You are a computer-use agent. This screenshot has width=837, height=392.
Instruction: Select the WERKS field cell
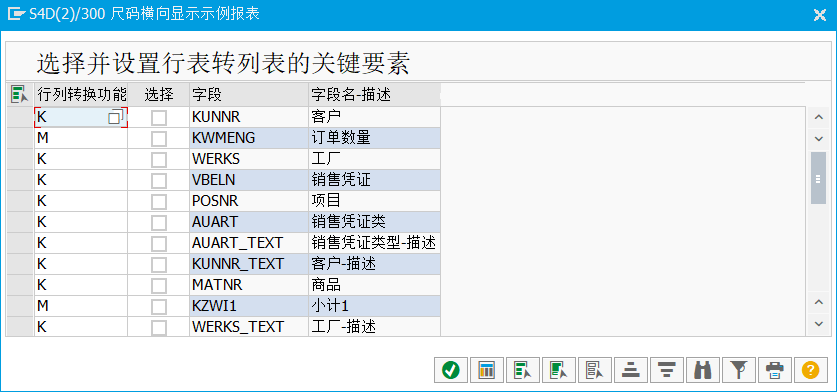click(249, 159)
